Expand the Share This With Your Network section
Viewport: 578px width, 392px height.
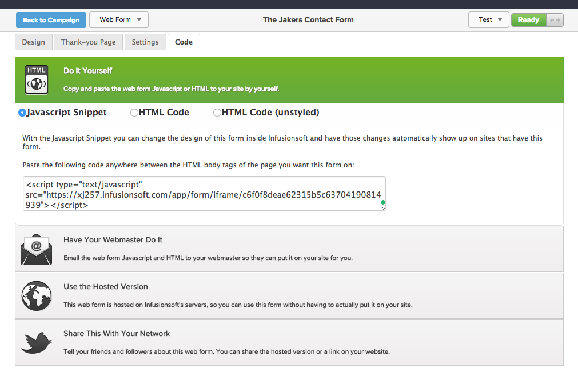click(x=289, y=343)
